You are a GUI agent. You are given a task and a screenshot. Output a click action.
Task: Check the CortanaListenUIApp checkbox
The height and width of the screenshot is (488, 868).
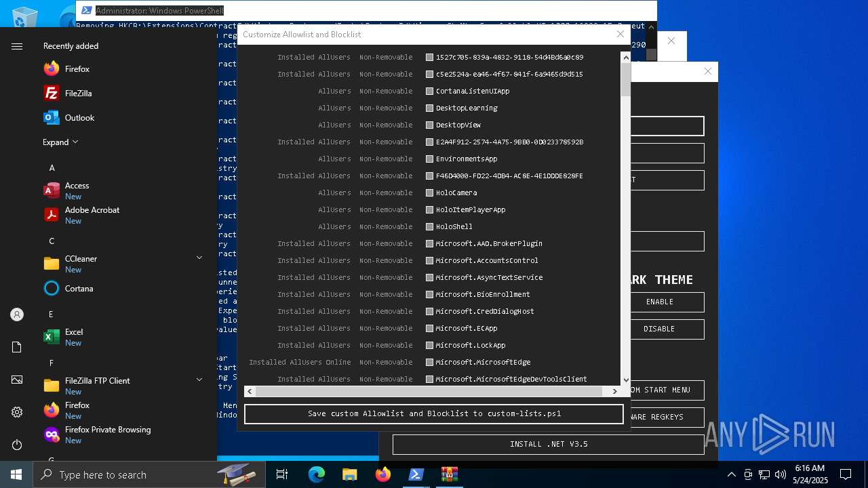[429, 91]
